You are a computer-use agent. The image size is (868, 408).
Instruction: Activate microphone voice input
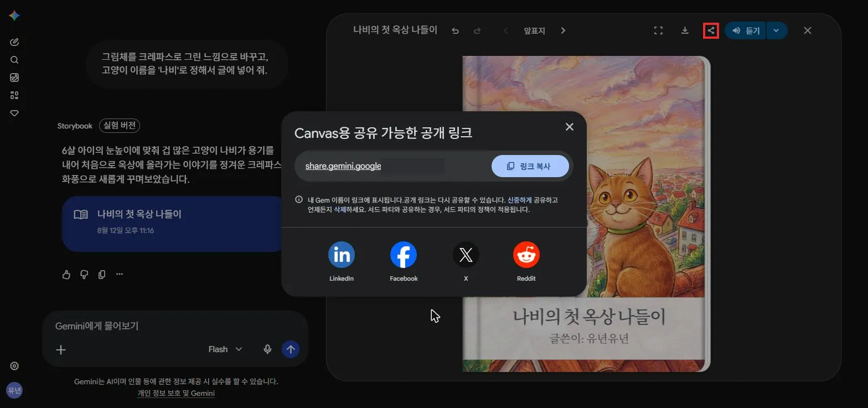pyautogui.click(x=267, y=349)
